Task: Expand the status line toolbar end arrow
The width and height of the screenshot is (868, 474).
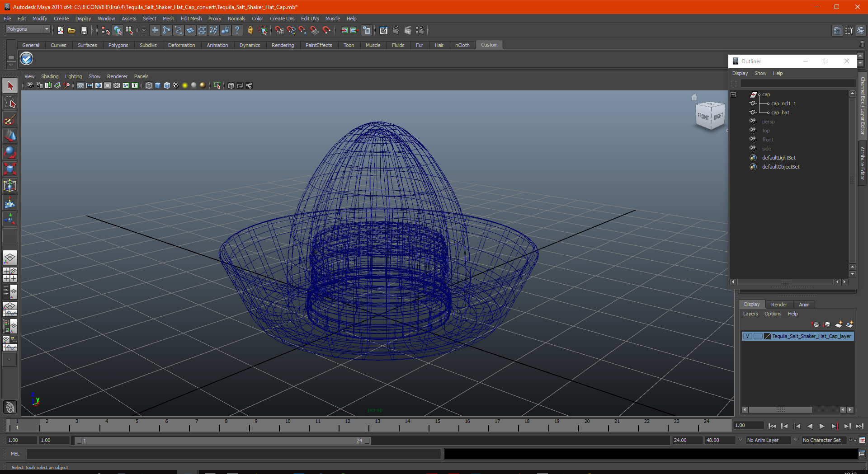Action: tap(428, 30)
